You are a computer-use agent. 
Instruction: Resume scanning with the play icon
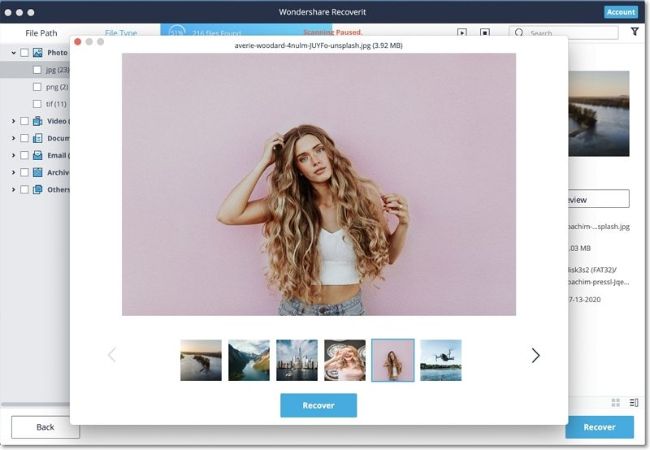(462, 32)
